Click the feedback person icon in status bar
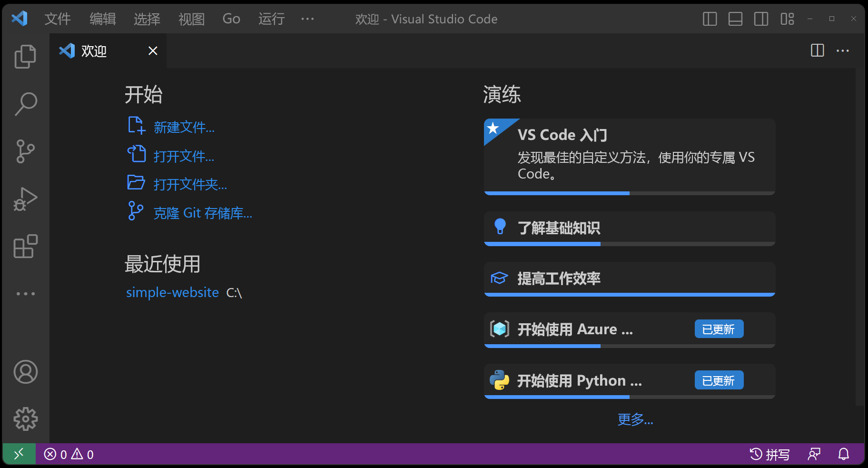The image size is (868, 468). 814,454
